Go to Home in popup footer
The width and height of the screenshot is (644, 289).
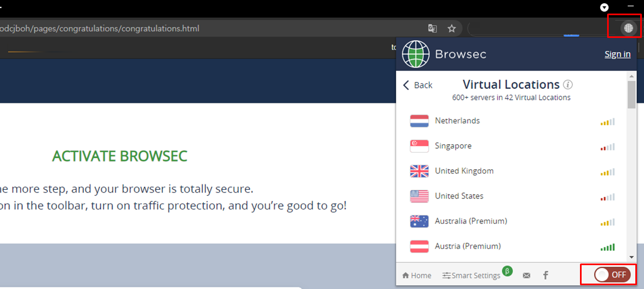tap(417, 275)
